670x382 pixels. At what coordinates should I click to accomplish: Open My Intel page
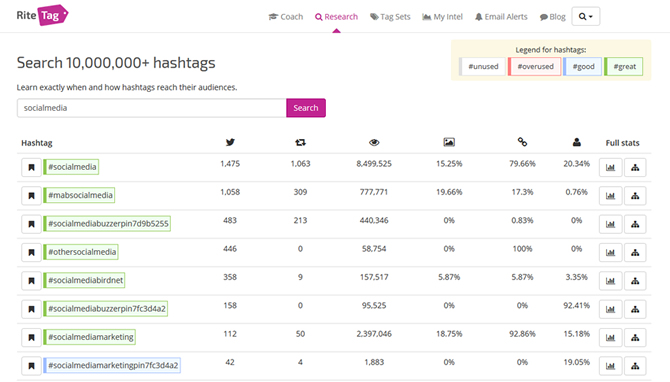tap(442, 17)
